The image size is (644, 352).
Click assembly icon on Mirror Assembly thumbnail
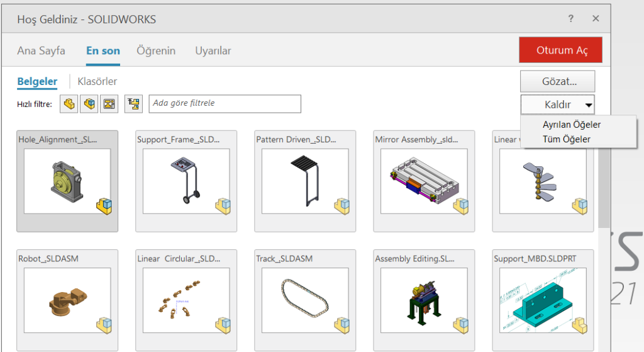coord(461,205)
